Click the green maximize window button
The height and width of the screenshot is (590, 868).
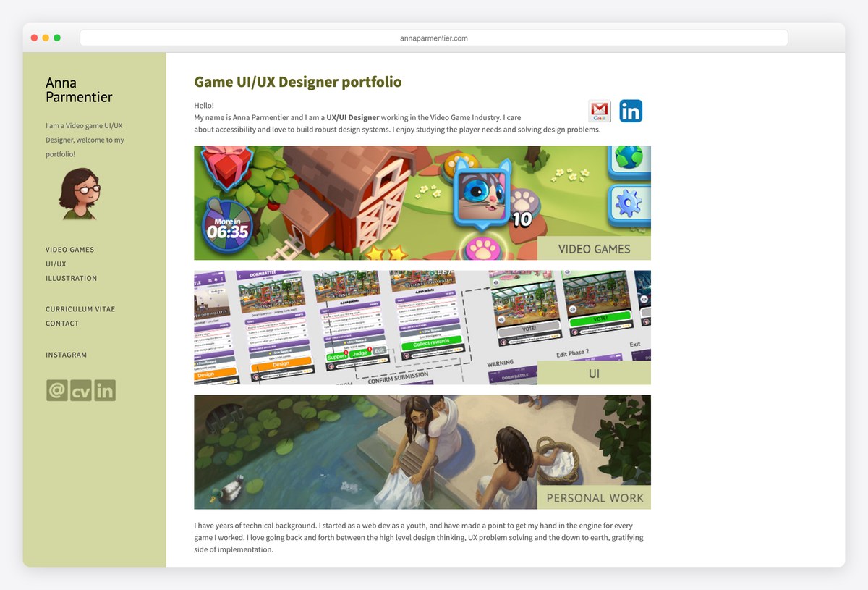(x=57, y=38)
